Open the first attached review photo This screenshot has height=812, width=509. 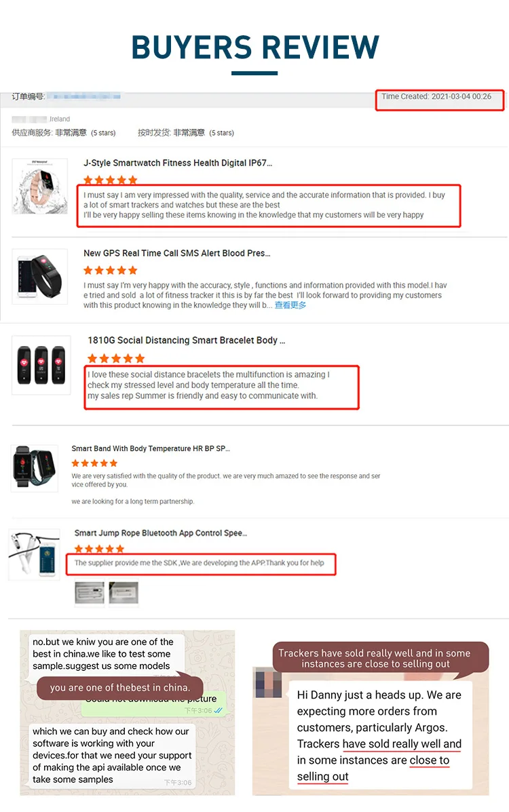[x=90, y=593]
